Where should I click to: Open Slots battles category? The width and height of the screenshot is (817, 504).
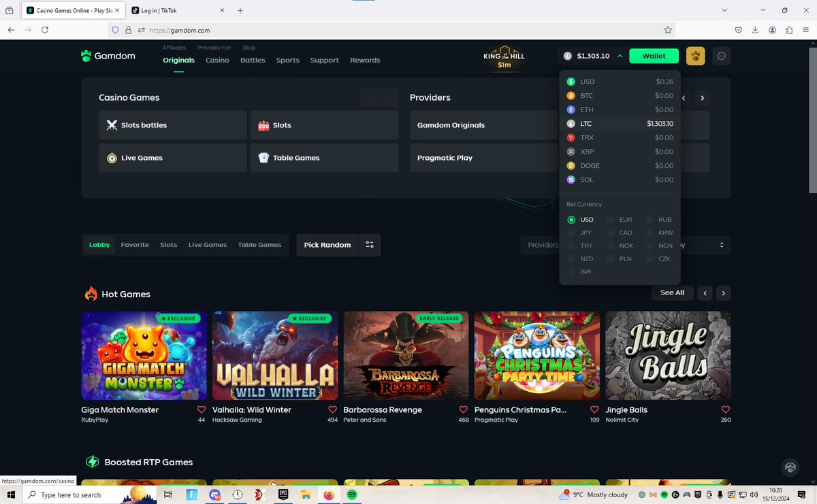click(x=172, y=125)
